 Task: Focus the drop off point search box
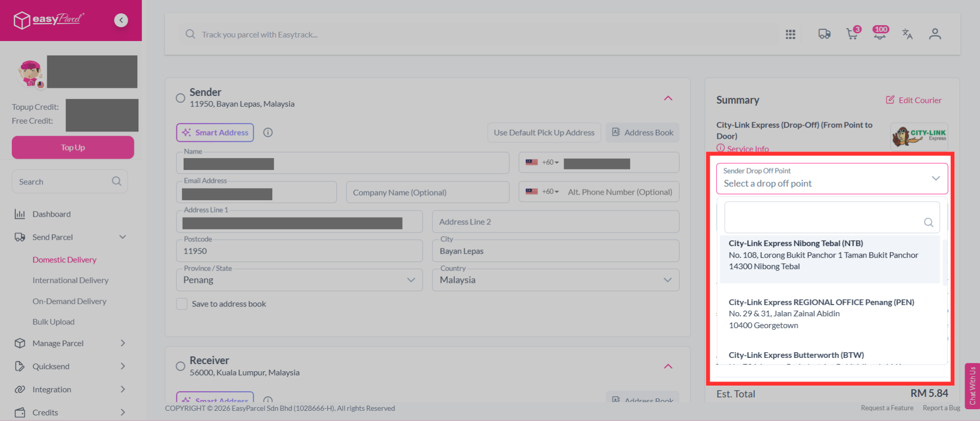click(832, 217)
